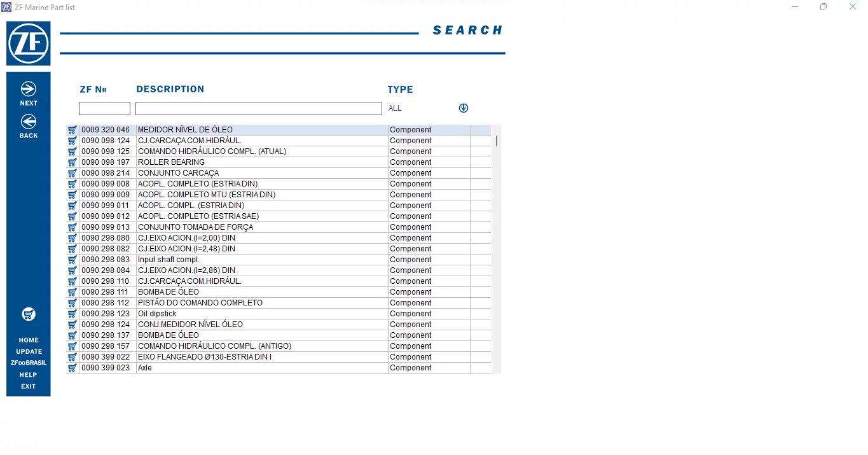This screenshot has width=868, height=455.
Task: Click the ZF logo
Action: pos(29,43)
